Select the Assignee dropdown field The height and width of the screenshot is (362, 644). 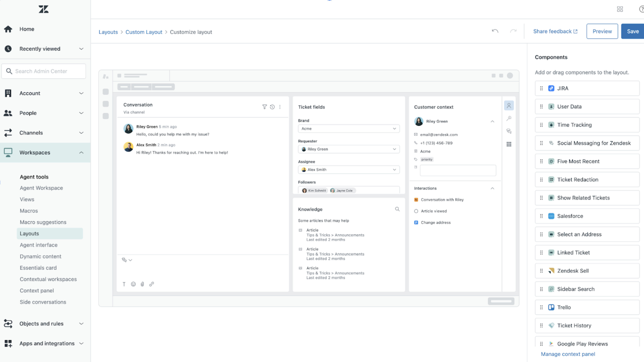tap(349, 169)
